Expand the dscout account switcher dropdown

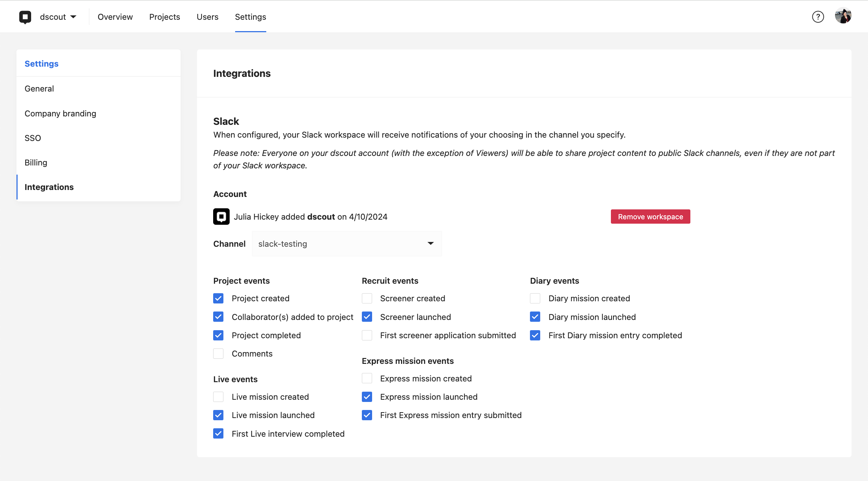click(58, 17)
